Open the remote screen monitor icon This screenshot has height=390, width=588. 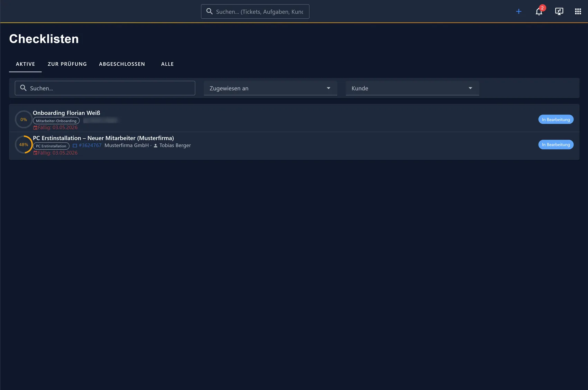tap(559, 11)
